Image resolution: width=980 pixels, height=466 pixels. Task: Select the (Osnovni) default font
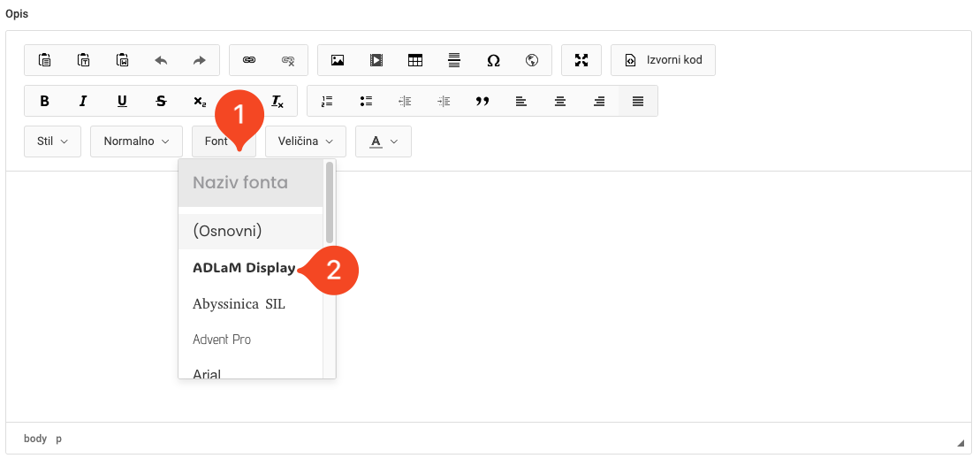(251, 232)
